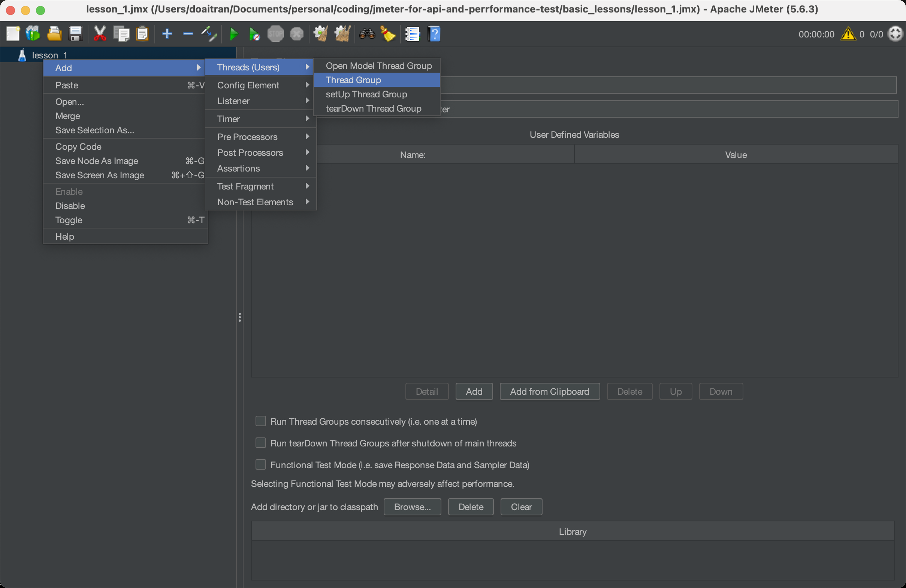Click the Cut scissors icon
Screen dimensions: 906x588
[100, 34]
